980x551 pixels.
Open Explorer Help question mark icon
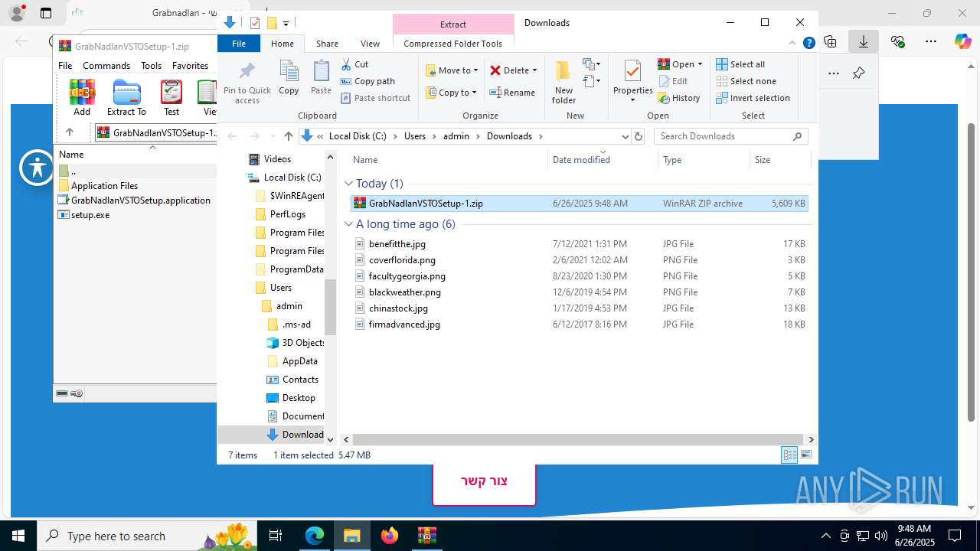click(808, 44)
